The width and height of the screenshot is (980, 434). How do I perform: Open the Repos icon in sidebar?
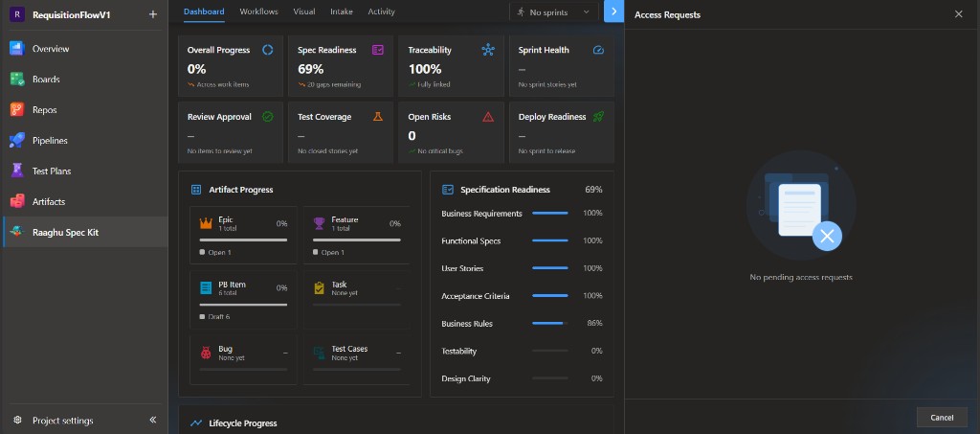click(x=17, y=110)
